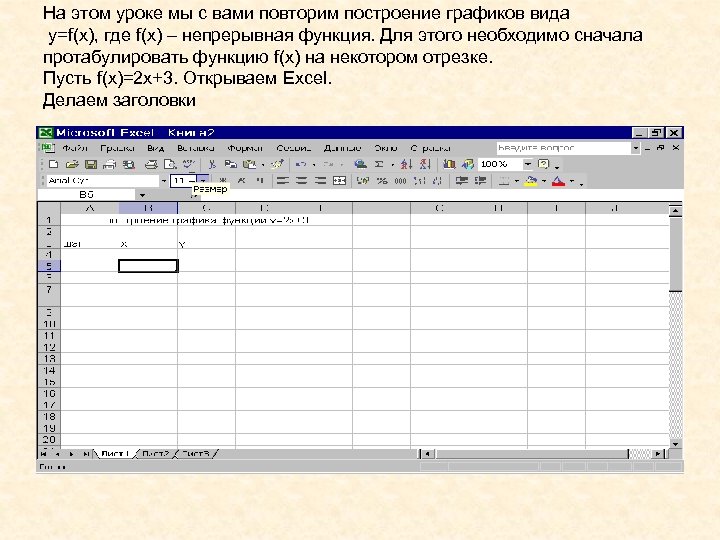The height and width of the screenshot is (540, 720).
Task: Sort ascending with the A-Z icon
Action: (406, 164)
